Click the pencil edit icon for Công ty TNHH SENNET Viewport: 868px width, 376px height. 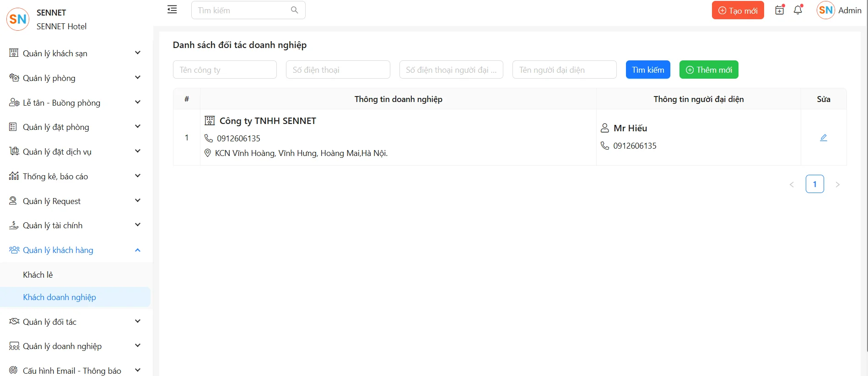click(823, 138)
